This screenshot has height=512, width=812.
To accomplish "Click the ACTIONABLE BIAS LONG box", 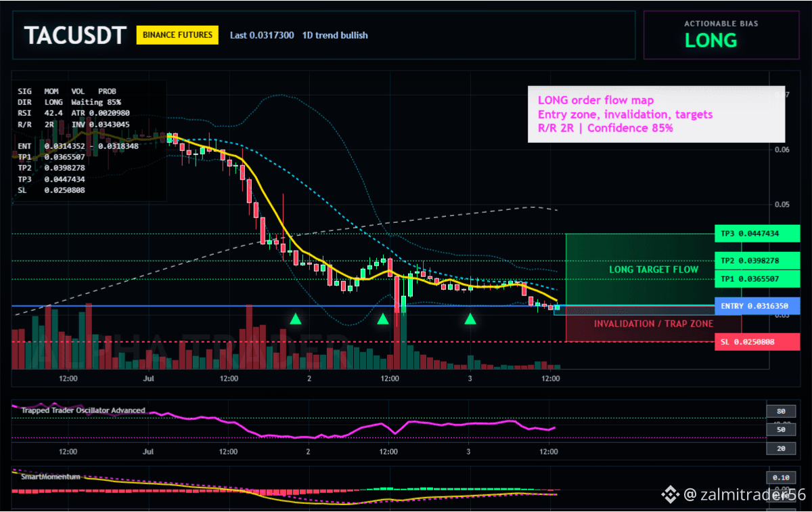I will pyautogui.click(x=721, y=35).
